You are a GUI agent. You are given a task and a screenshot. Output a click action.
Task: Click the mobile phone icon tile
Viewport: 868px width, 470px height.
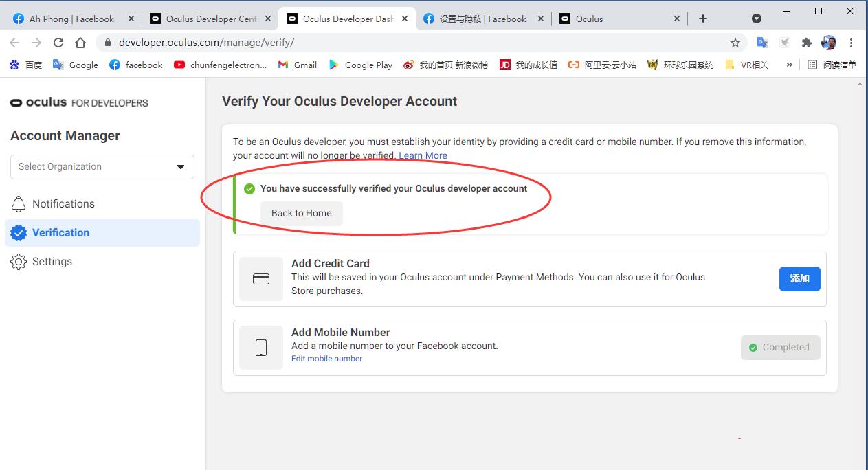tap(261, 348)
